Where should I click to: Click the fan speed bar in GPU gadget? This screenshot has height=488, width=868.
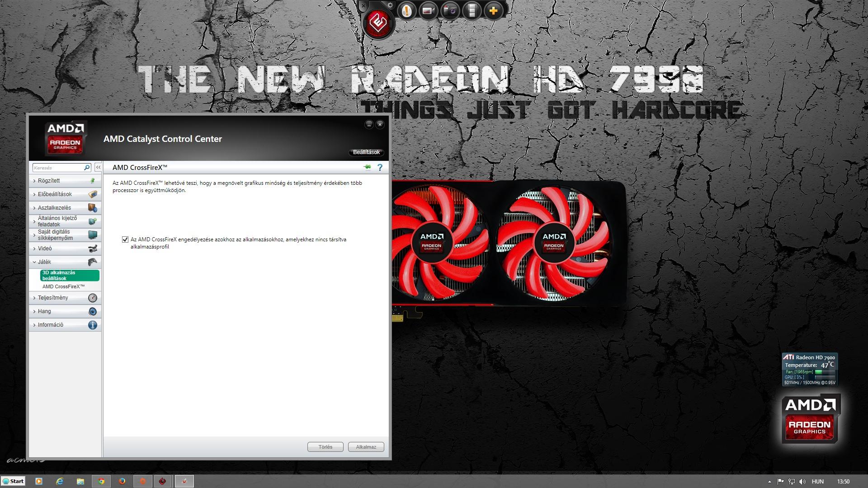(825, 372)
